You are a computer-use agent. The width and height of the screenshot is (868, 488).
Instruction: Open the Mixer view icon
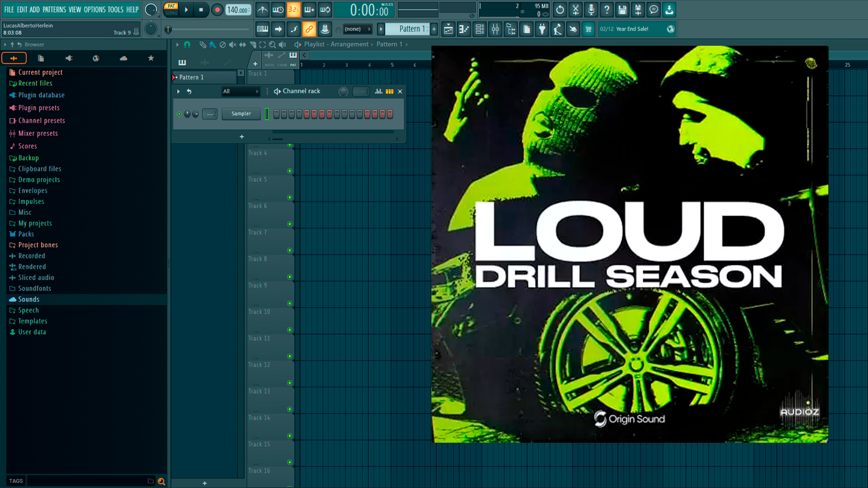pyautogui.click(x=495, y=29)
